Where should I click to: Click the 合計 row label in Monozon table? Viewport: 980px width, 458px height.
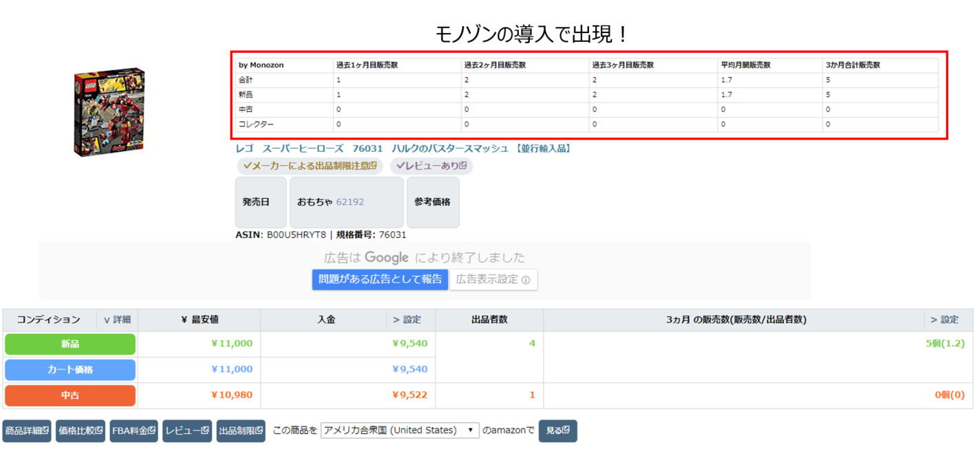pos(246,80)
